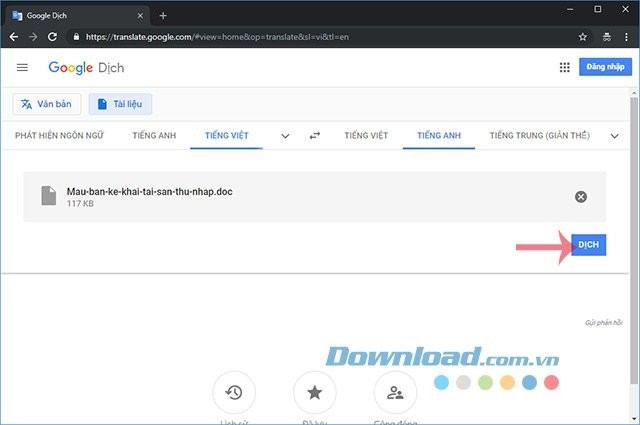Click the Google Dịch tab title
Screen dimensions: 640x425
coord(47,16)
